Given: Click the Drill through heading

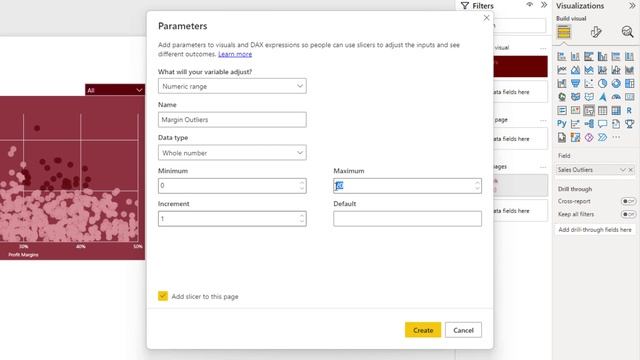Looking at the screenshot, I should [575, 189].
